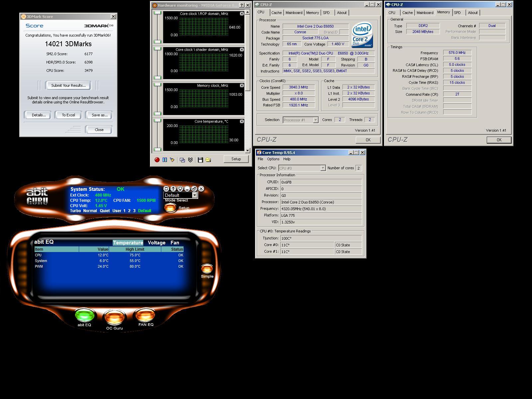The image size is (532, 399).
Task: Open the File menu in Core Temp
Action: pos(260,159)
